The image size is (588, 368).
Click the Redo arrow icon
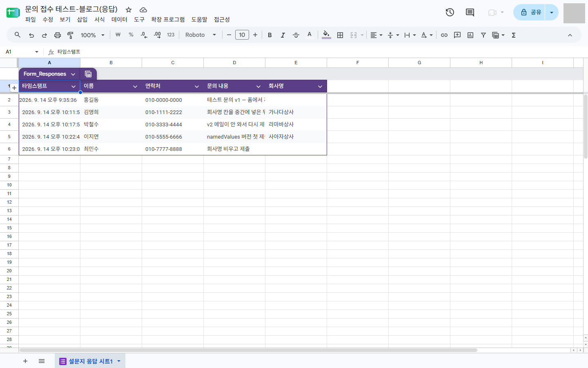(45, 35)
